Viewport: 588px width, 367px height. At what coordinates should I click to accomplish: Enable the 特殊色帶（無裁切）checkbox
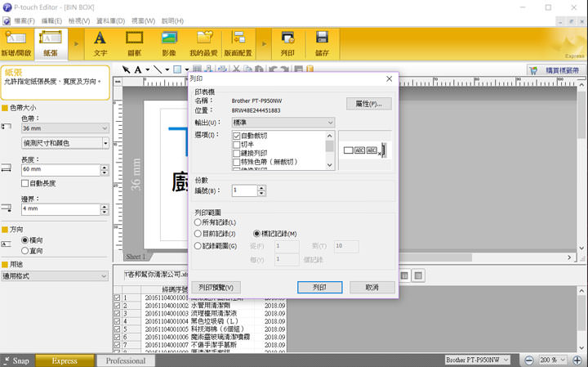click(x=237, y=162)
